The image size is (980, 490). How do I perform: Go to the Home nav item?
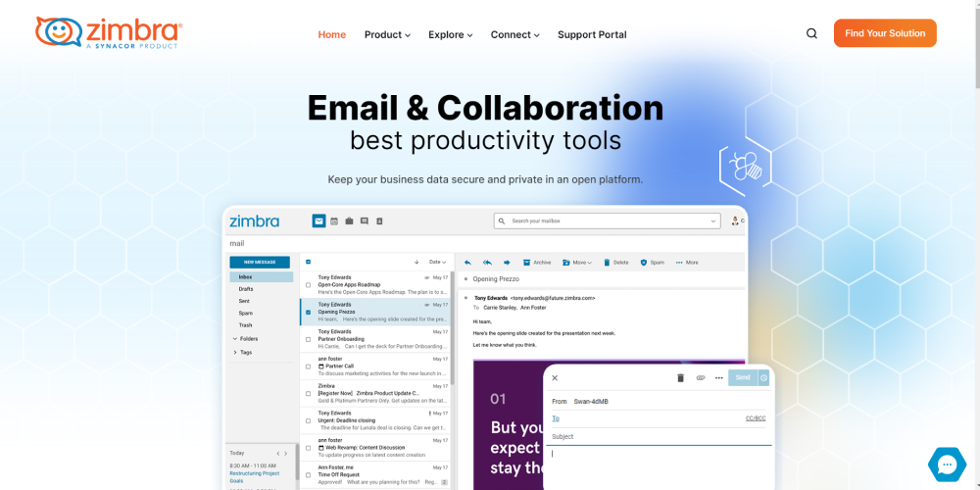click(332, 35)
